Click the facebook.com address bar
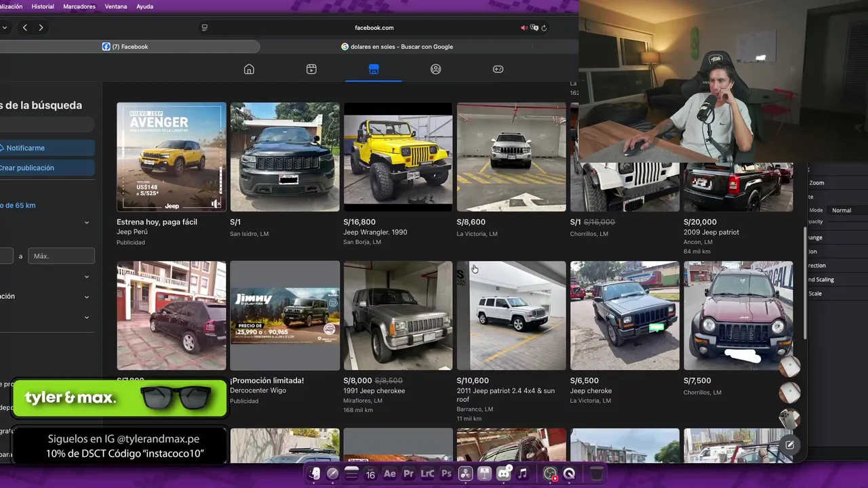868x488 pixels. click(374, 28)
